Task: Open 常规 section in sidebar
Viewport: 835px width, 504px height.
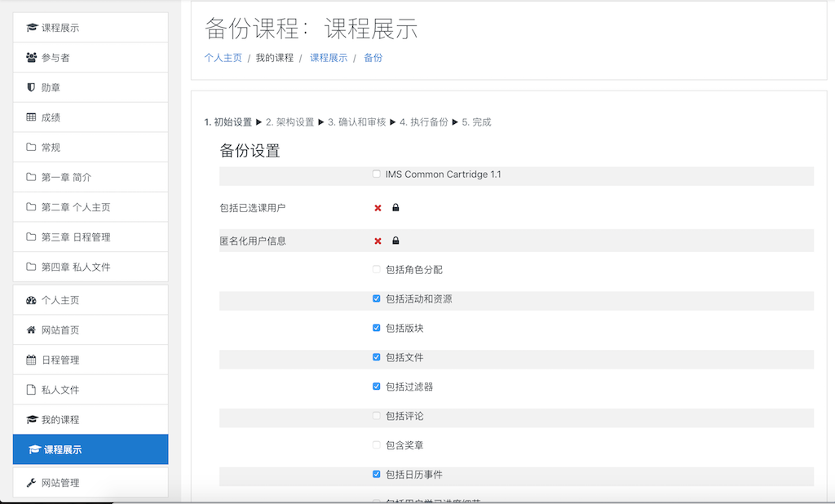Action: (x=91, y=147)
